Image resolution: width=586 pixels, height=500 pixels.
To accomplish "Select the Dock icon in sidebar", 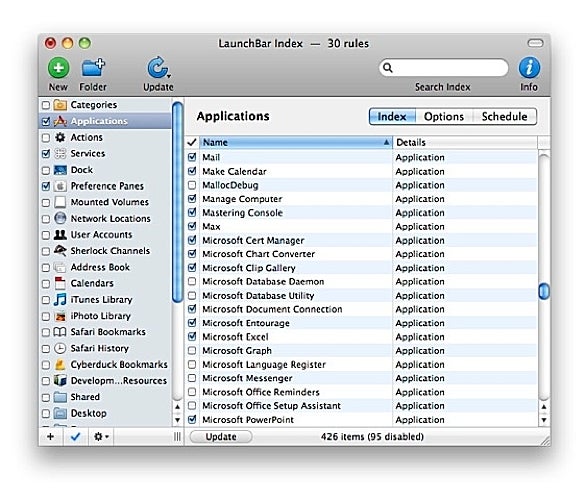I will coord(60,170).
